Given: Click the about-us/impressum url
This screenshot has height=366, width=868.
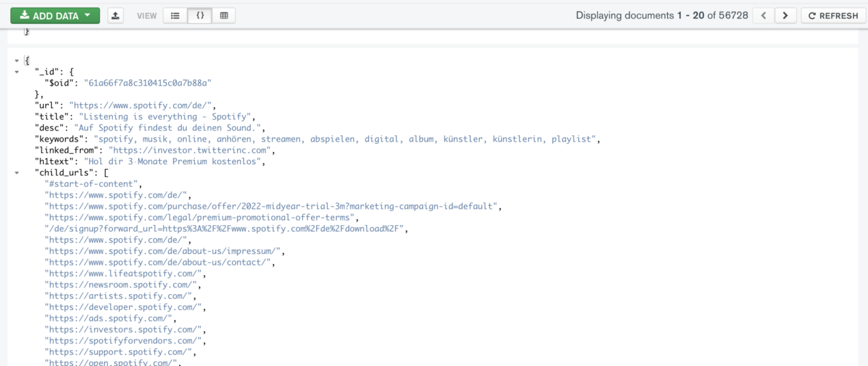Looking at the screenshot, I should 164,252.
